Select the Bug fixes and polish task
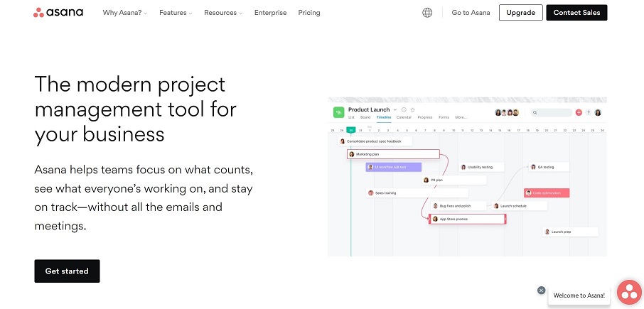Image resolution: width=644 pixels, height=309 pixels. (x=458, y=206)
